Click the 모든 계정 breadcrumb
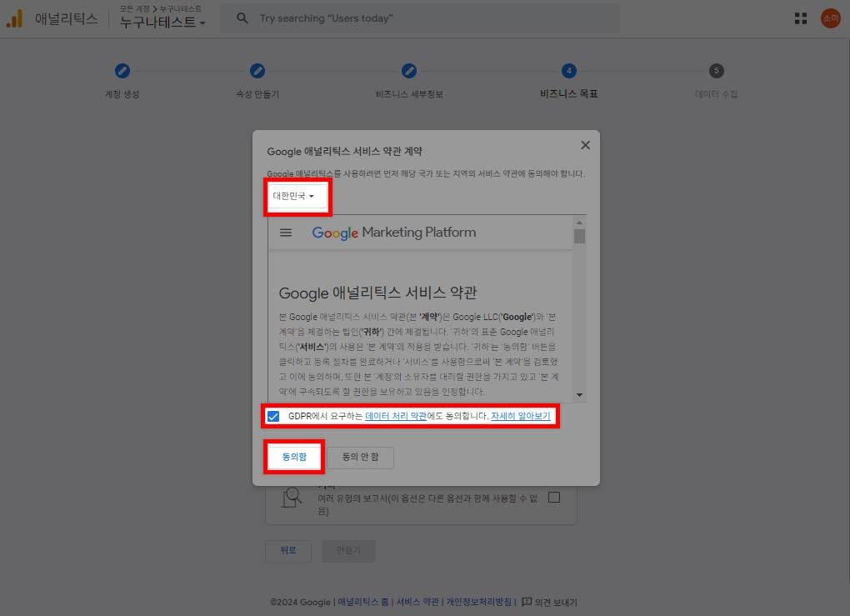This screenshot has width=850, height=616. tap(134, 8)
